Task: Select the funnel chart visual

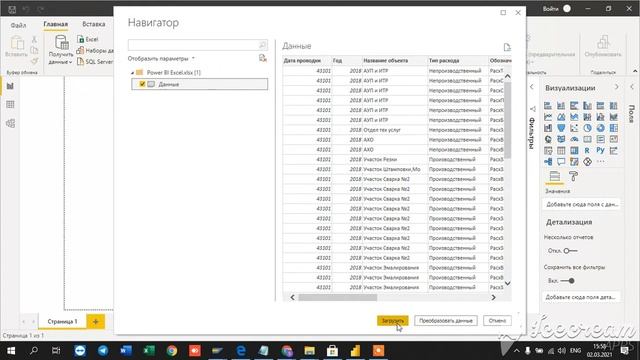Action: coord(561,128)
